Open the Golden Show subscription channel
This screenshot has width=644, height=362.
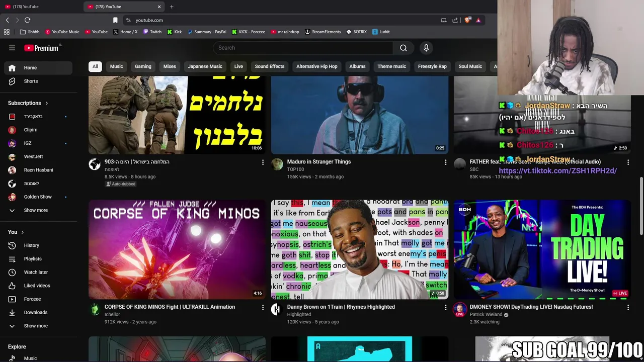(x=39, y=197)
